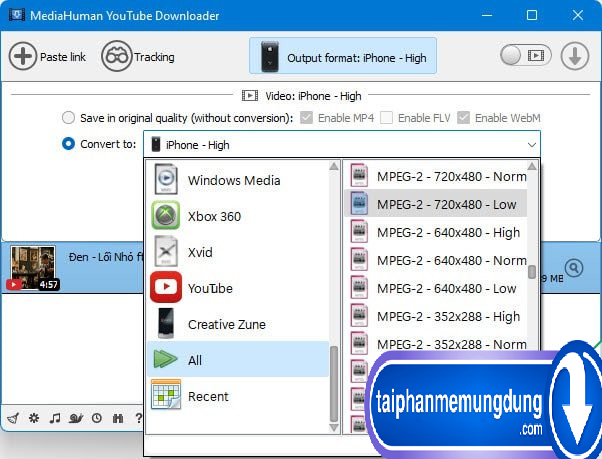Image resolution: width=602 pixels, height=459 pixels.
Task: Click the category list scroll down arrow
Action: tap(334, 427)
